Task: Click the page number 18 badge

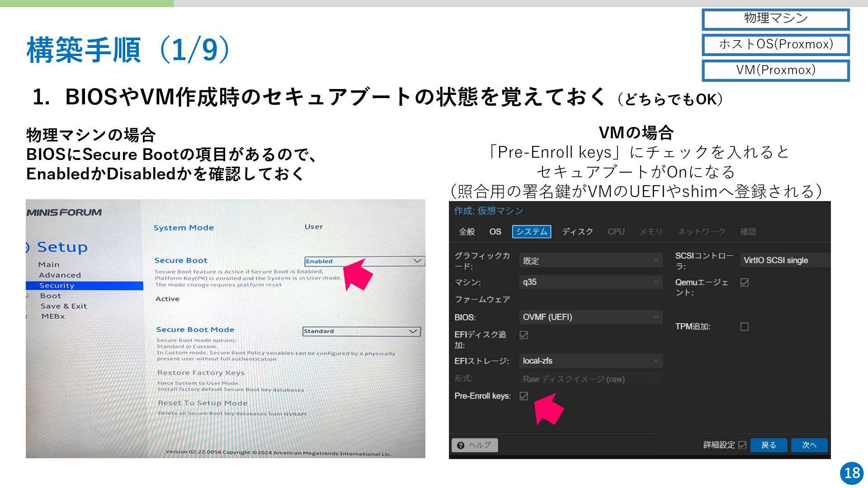Action: point(852,473)
